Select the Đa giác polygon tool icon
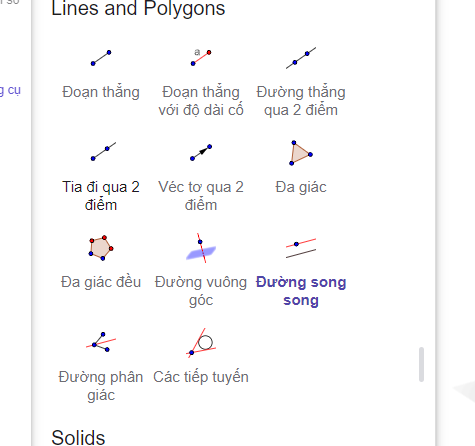Screen dimensions: 475x446 [x=301, y=153]
